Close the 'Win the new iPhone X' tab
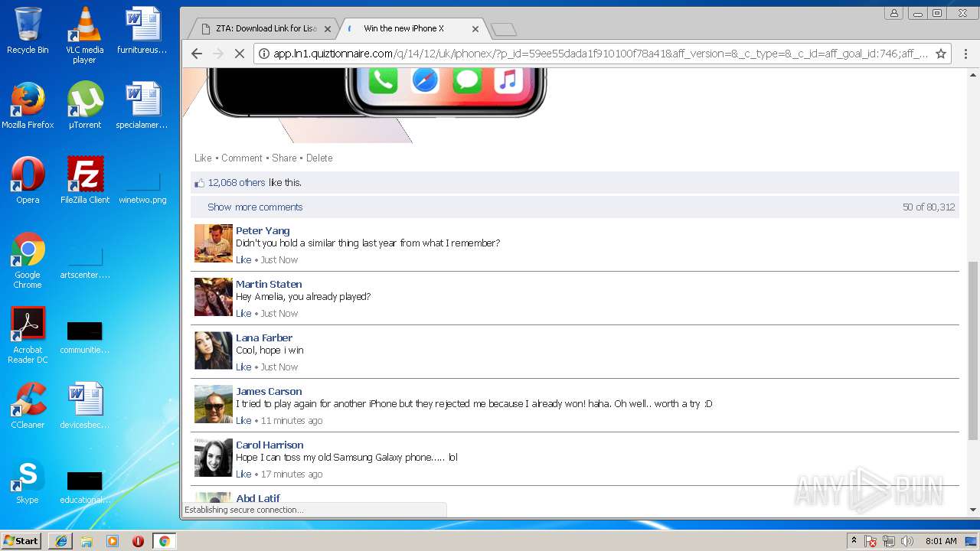The height and width of the screenshot is (551, 980). pyautogui.click(x=475, y=29)
